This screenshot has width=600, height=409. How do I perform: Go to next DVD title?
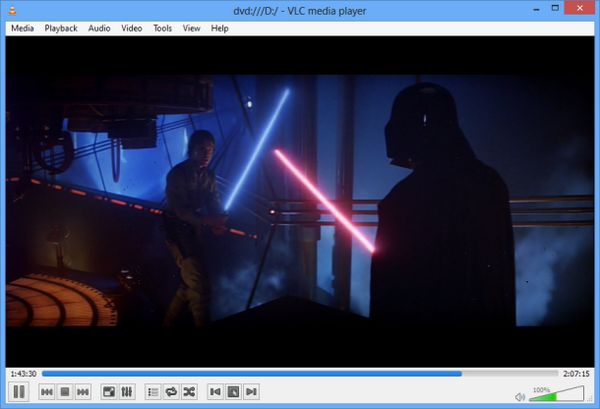pos(251,392)
